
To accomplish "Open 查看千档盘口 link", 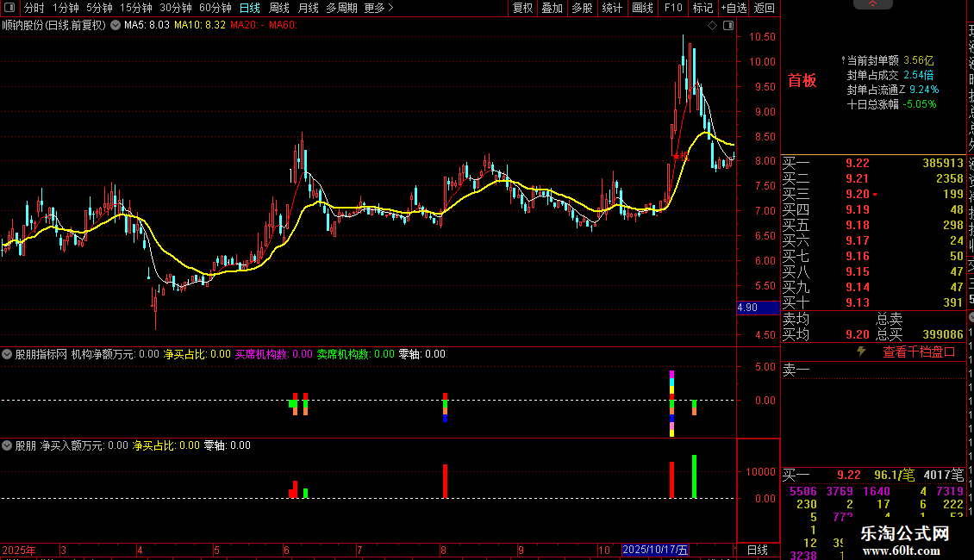I will pos(919,352).
